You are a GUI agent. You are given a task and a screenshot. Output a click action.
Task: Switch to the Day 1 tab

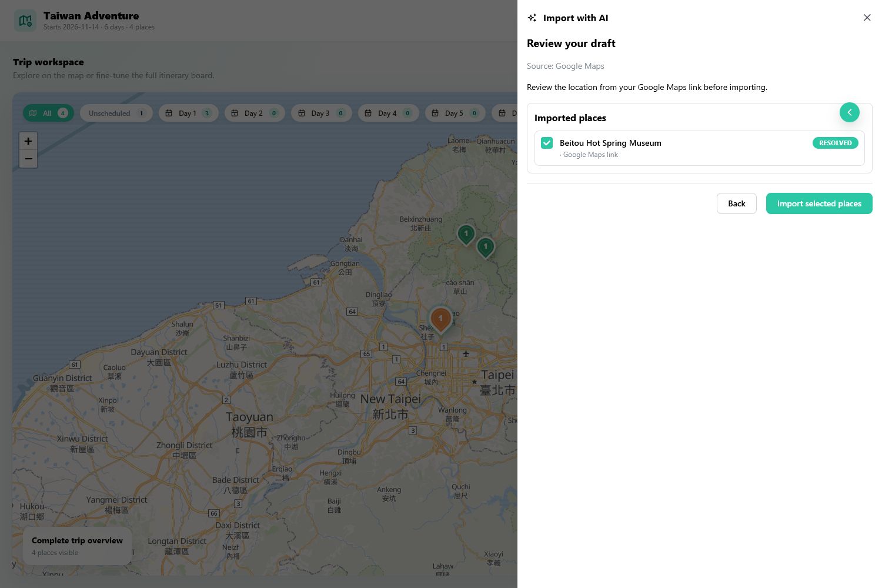coord(188,113)
